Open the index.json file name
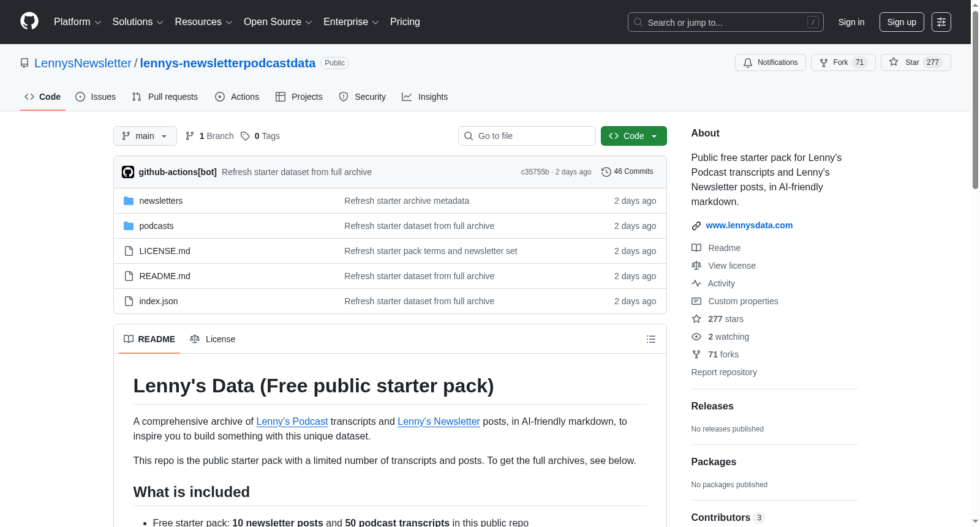This screenshot has width=980, height=527. pos(159,301)
